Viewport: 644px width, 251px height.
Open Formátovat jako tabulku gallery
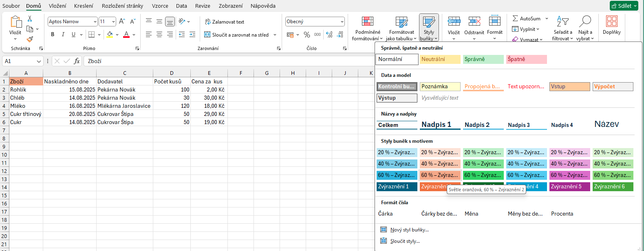click(401, 28)
